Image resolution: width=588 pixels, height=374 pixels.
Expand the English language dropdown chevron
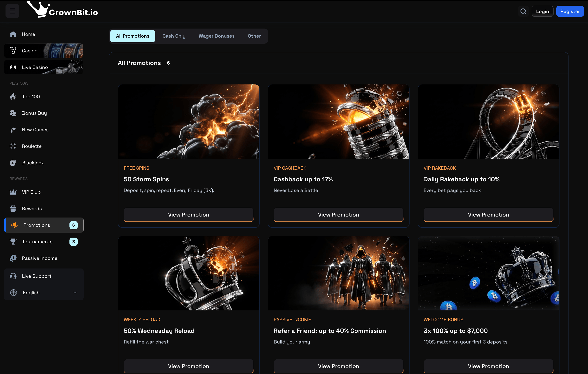75,293
